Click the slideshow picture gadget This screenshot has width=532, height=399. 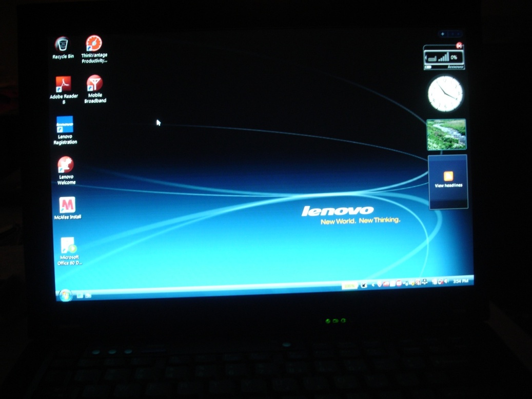tap(446, 134)
